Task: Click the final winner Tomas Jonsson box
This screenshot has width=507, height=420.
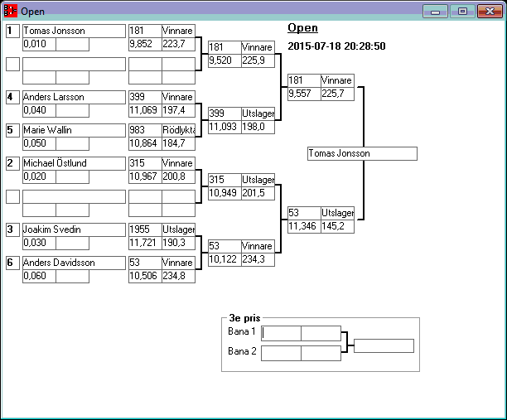Action: (x=361, y=154)
